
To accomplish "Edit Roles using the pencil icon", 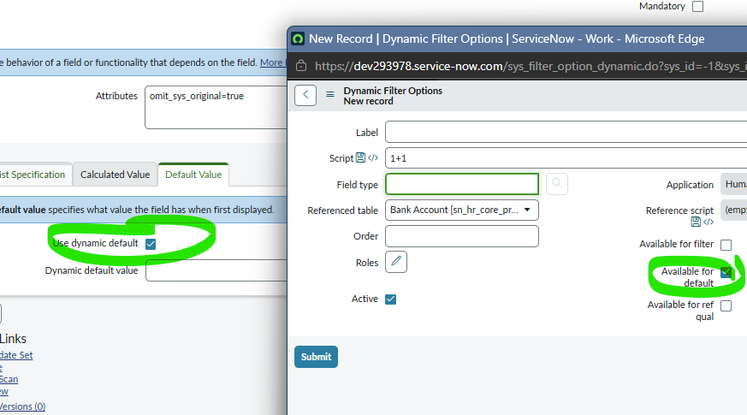I will click(396, 262).
